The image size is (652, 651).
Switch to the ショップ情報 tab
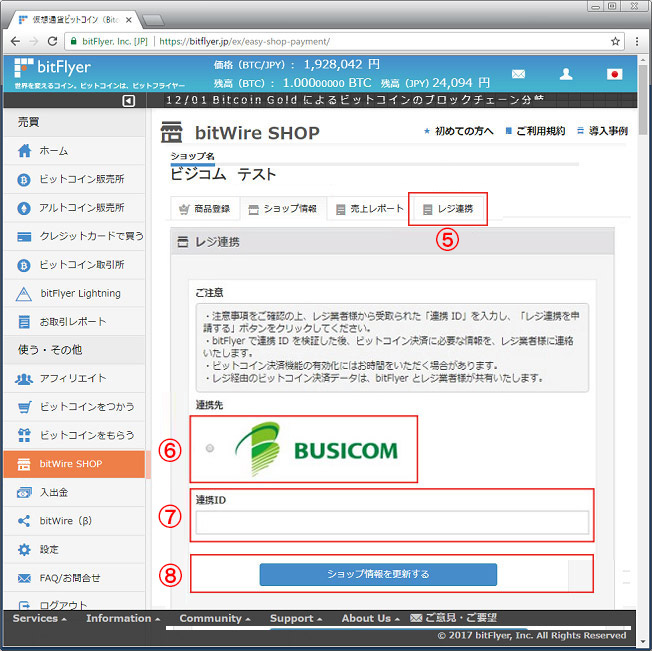point(283,209)
